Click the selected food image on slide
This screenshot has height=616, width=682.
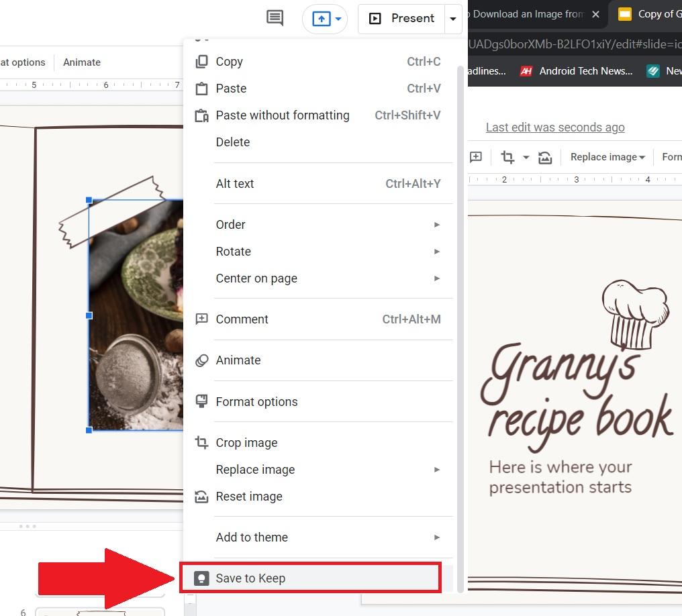pyautogui.click(x=136, y=315)
